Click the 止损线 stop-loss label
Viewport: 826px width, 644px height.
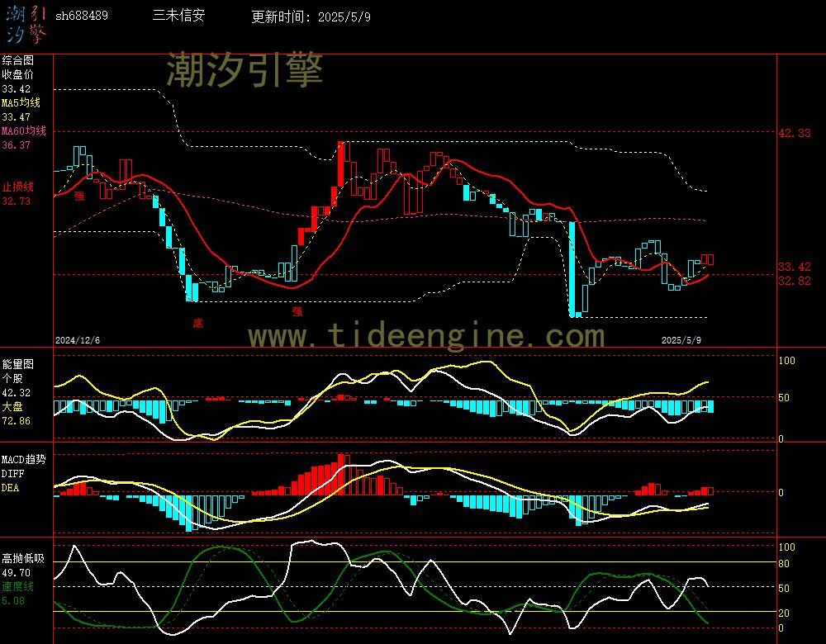(x=18, y=187)
